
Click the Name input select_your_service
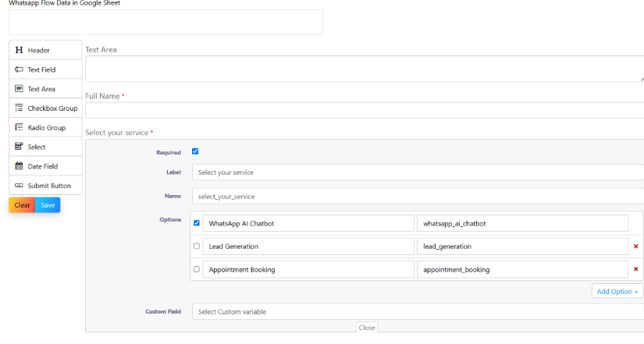418,197
